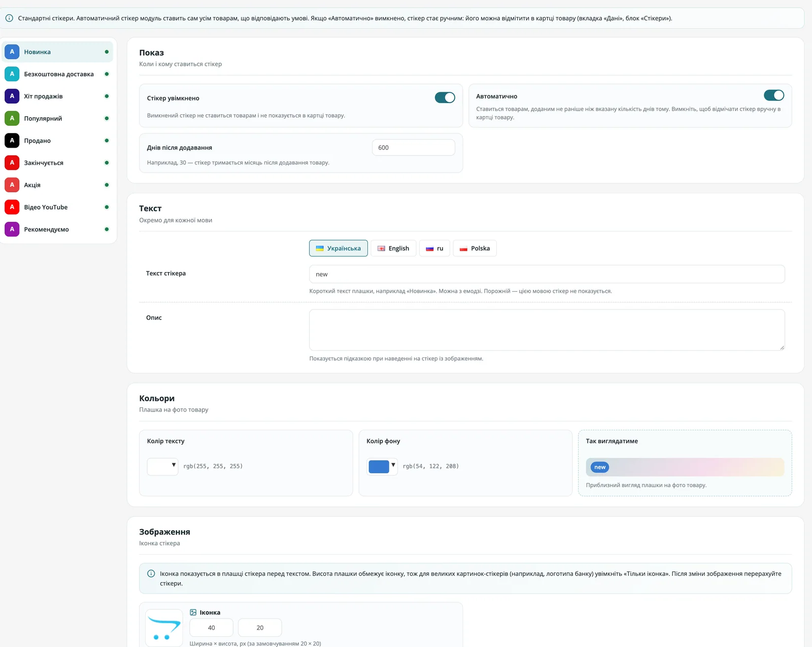This screenshot has width=812, height=647.
Task: Open the Колір фону color dropdown arrow
Action: [393, 465]
